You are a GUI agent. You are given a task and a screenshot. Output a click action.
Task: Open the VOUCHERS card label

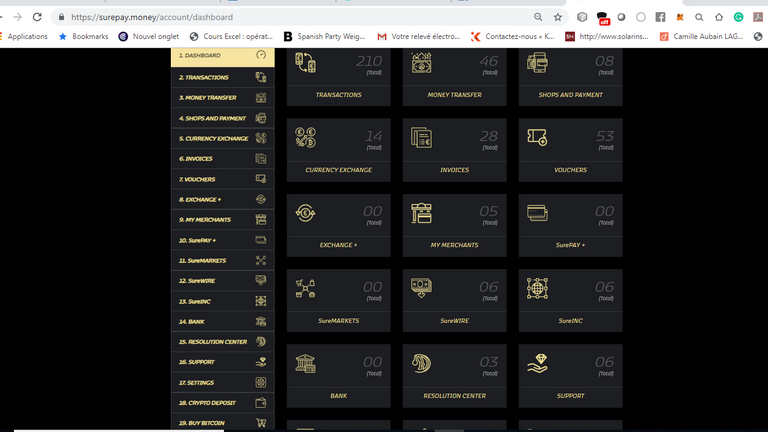coord(571,170)
